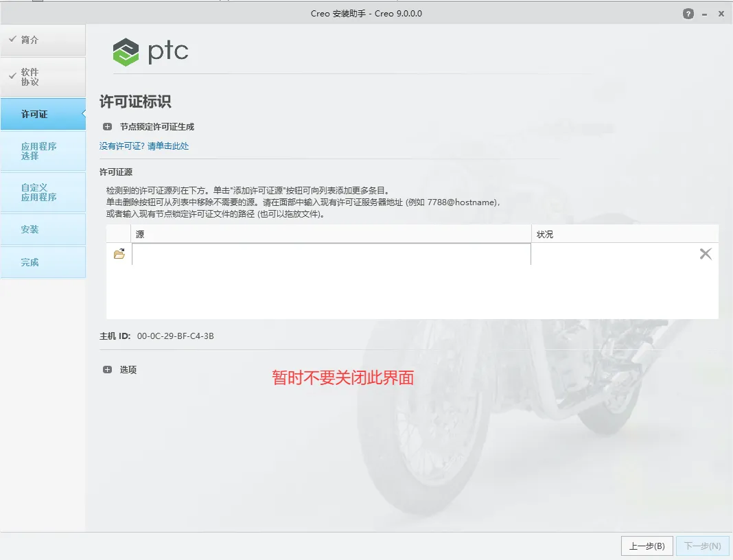Click the 主机 ID: label

[115, 336]
